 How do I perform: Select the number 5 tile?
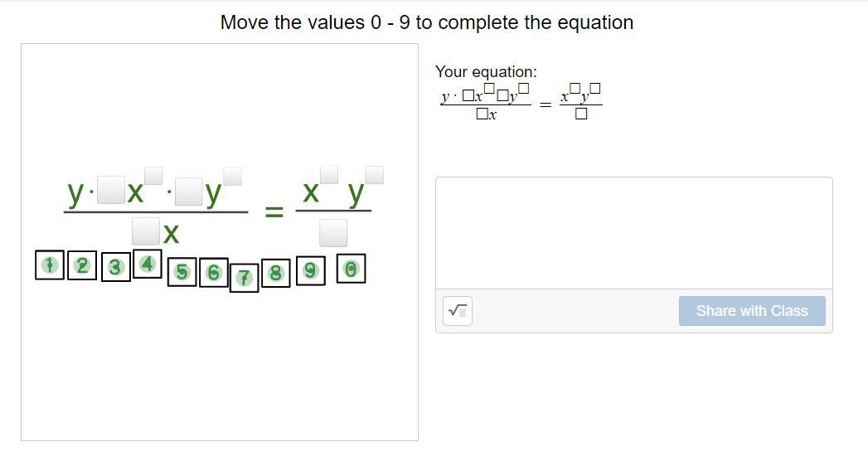point(182,271)
